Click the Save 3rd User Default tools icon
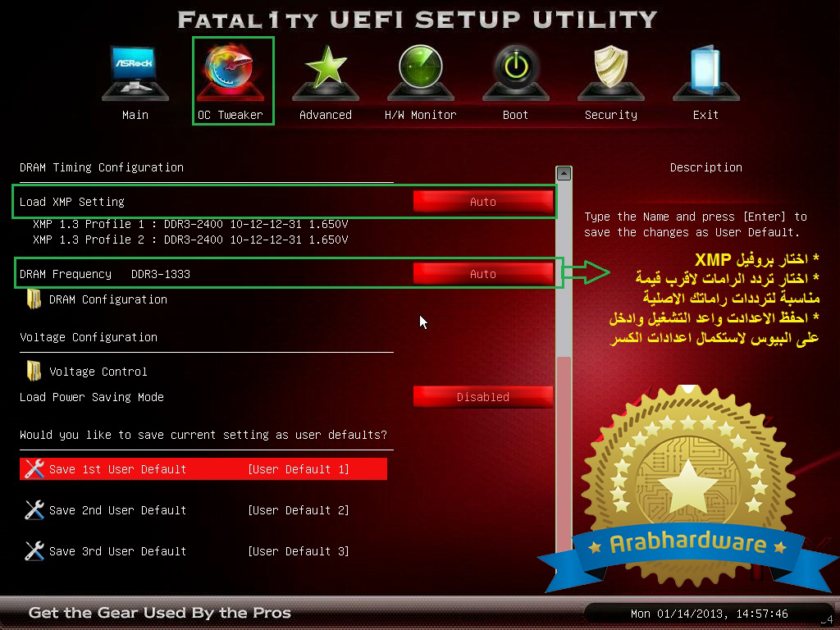This screenshot has width=840, height=630. [34, 550]
